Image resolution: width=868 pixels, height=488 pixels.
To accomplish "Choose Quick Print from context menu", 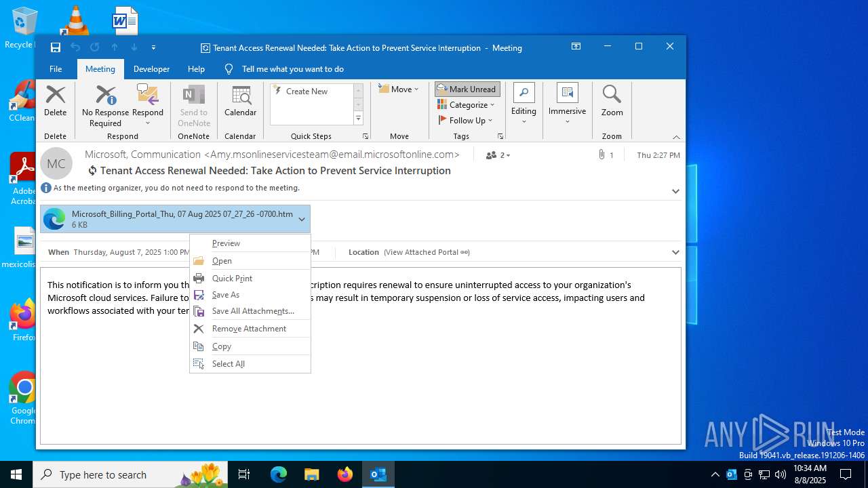I will (x=250, y=279).
